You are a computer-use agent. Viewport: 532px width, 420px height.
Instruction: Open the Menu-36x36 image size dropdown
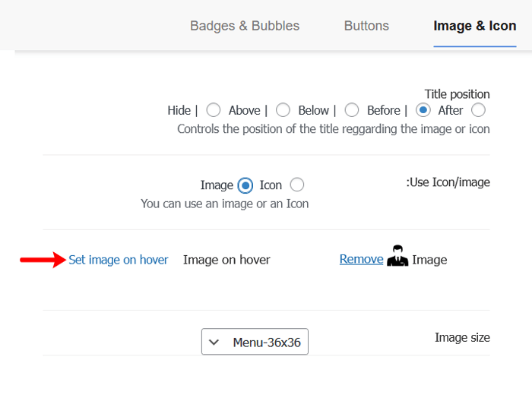255,343
